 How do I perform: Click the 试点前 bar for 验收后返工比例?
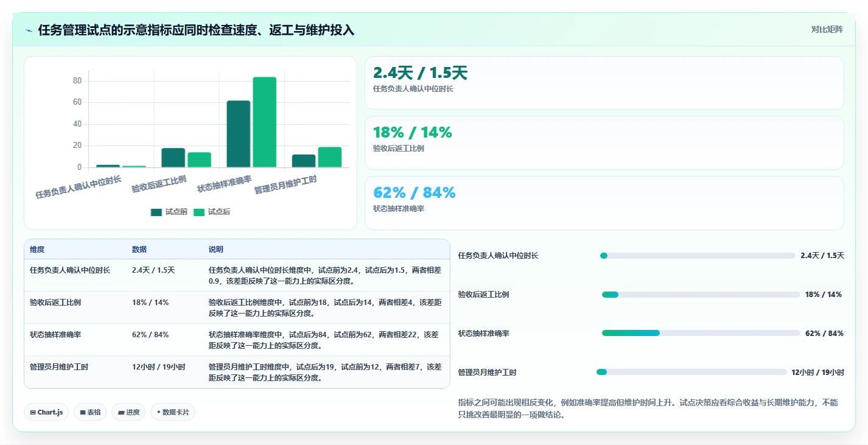coord(173,158)
